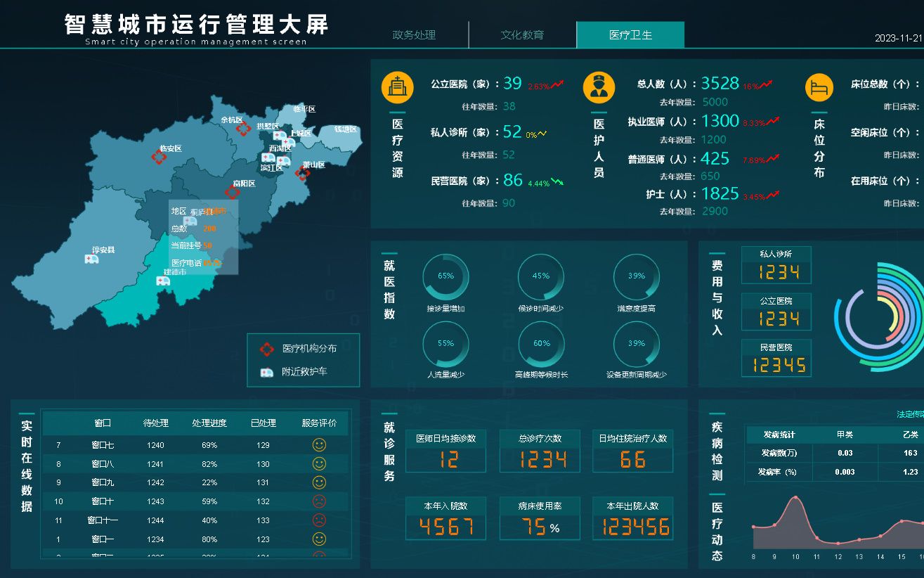Viewport: 924px width, 578px height.
Task: Click the smiley rating icon for 窗口八
Action: click(319, 464)
